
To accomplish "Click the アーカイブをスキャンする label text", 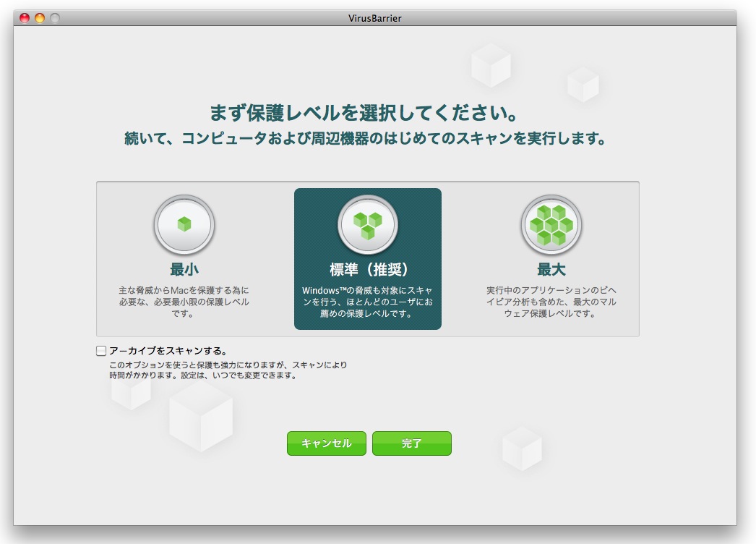I will 168,351.
